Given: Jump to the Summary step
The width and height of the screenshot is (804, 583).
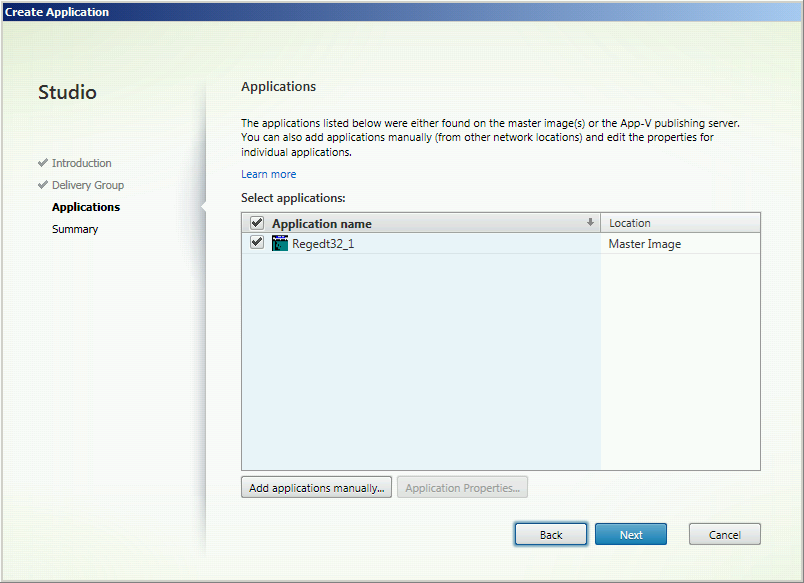Looking at the screenshot, I should [74, 229].
